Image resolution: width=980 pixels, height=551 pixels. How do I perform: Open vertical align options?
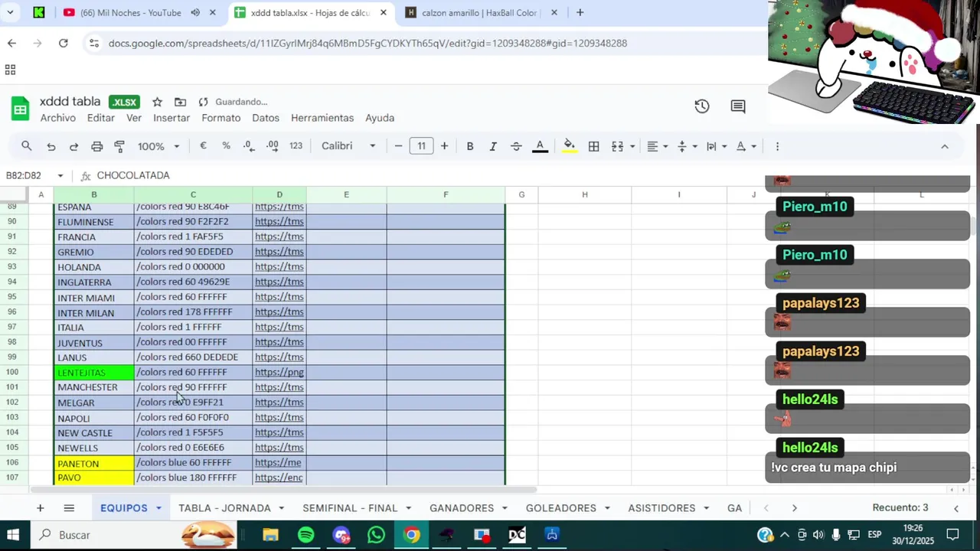(687, 146)
